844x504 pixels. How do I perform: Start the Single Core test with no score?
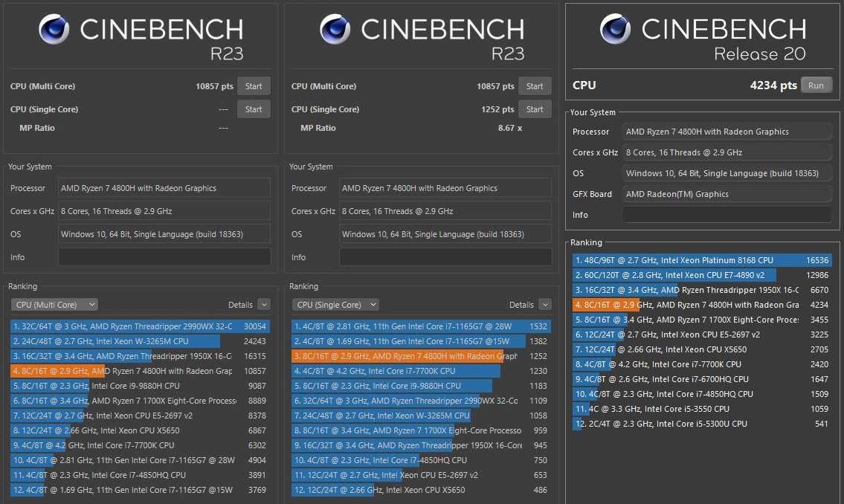point(254,109)
